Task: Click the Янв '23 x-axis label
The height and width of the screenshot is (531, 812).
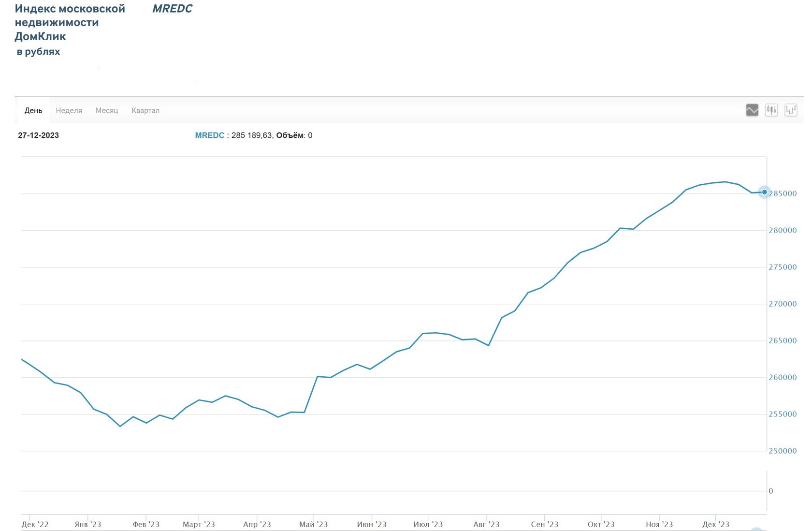Action: click(88, 524)
